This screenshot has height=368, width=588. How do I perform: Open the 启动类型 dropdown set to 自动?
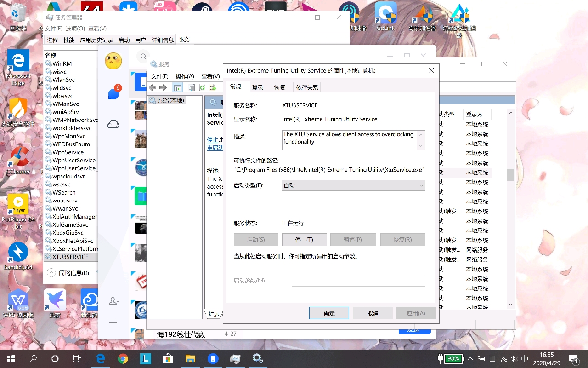tap(354, 185)
